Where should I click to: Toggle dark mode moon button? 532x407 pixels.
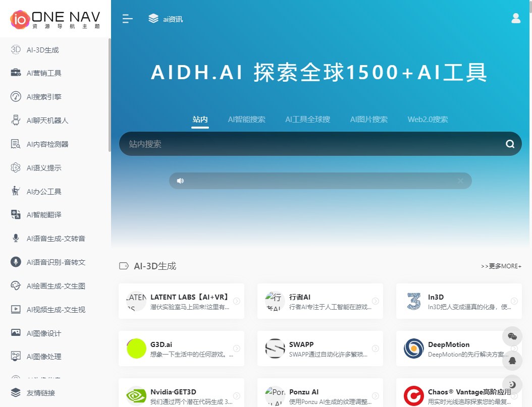click(x=512, y=384)
